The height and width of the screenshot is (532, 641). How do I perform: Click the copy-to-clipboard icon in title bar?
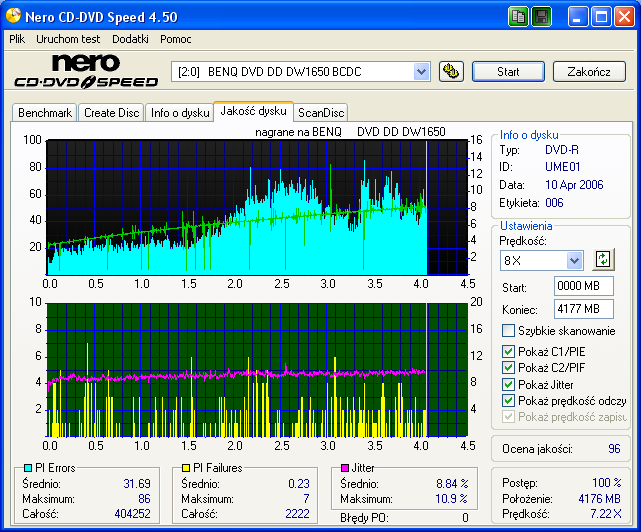coord(518,17)
